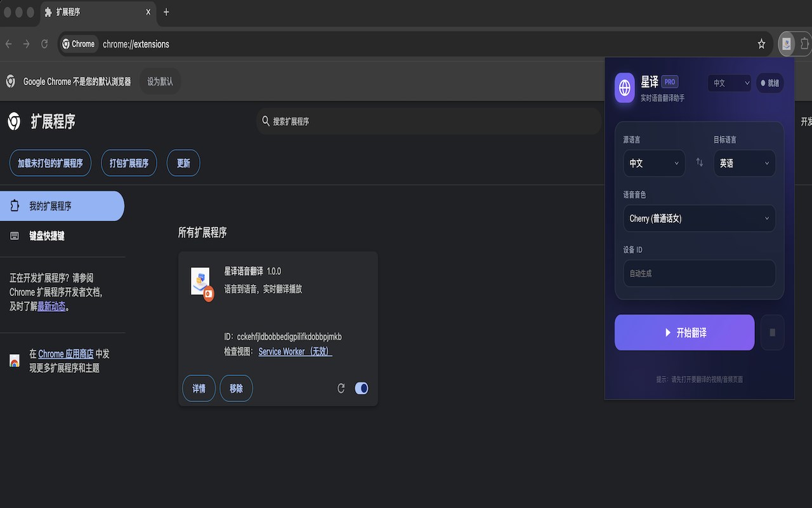The width and height of the screenshot is (812, 508).
Task: Reload the page with refresh icon
Action: [x=44, y=44]
